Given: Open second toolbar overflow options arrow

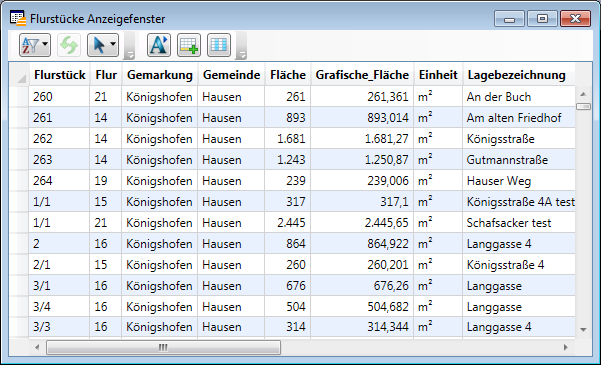Looking at the screenshot, I should point(241,55).
